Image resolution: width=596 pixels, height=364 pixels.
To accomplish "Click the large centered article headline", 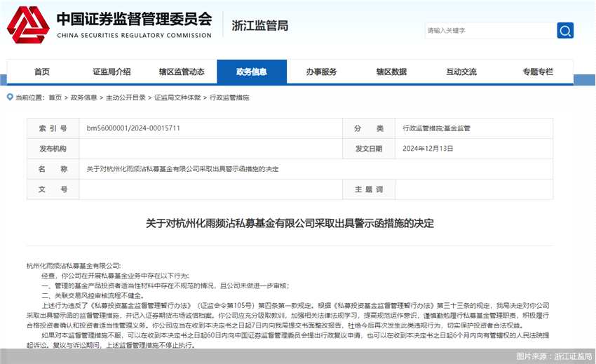I will pos(290,223).
